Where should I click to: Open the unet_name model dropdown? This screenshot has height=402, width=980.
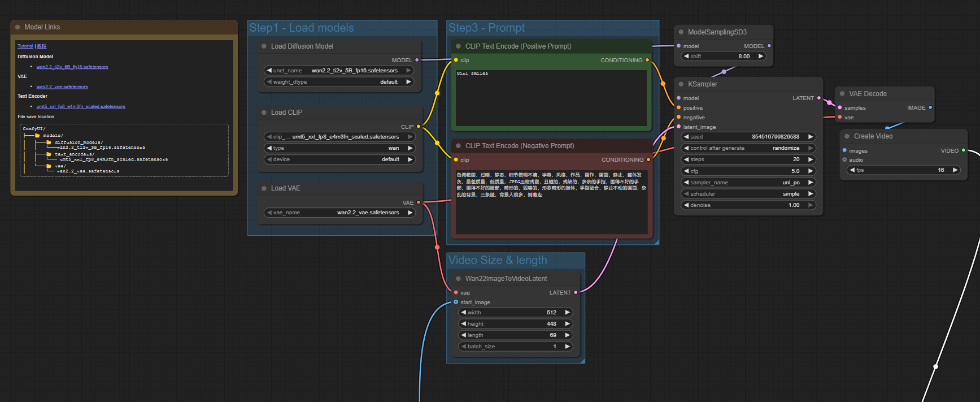(339, 71)
